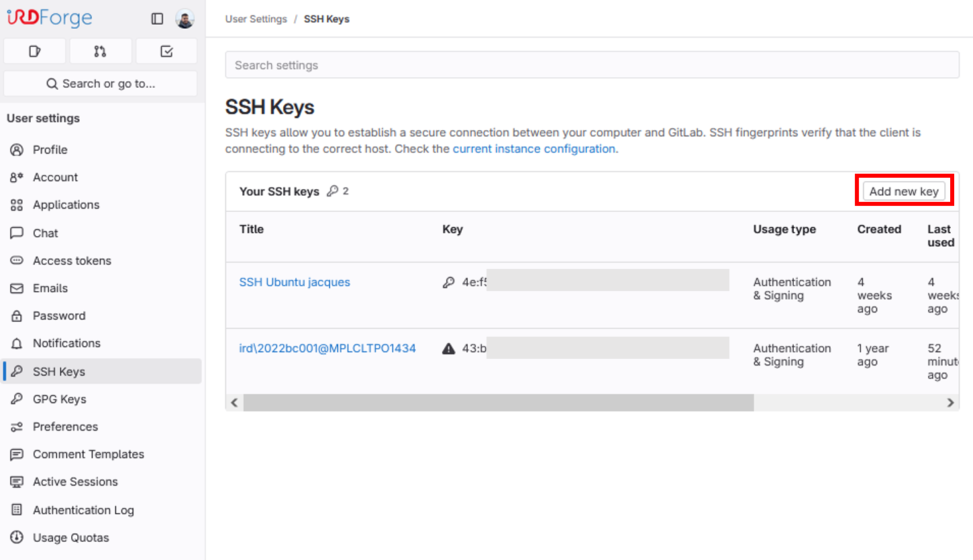Screen dimensions: 973x560
Task: Go to Profile settings
Action: 50,150
